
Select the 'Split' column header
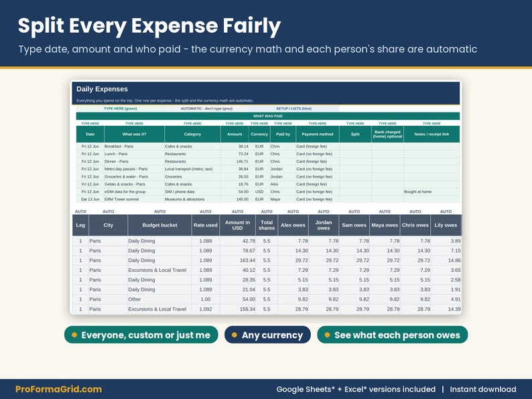[x=355, y=135]
